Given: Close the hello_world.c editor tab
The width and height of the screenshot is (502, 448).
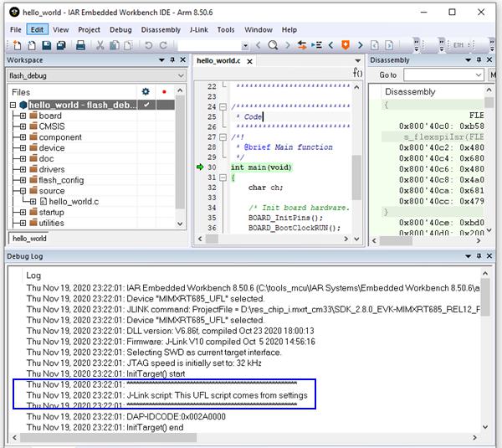Looking at the screenshot, I should coord(249,61).
